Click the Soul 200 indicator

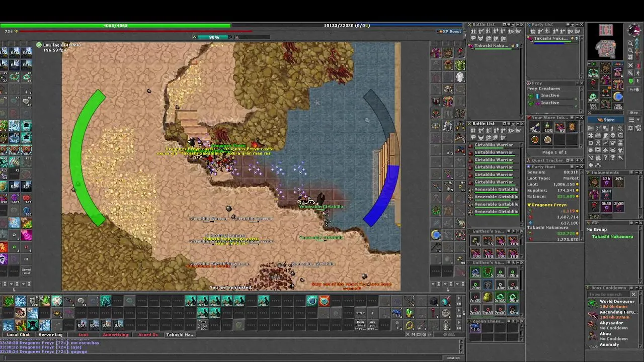tap(593, 107)
